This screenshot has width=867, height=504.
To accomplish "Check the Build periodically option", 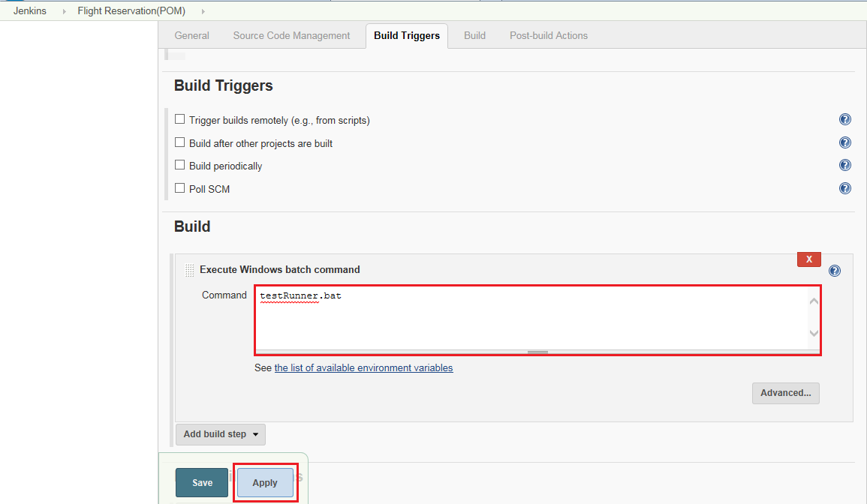I will pyautogui.click(x=179, y=164).
